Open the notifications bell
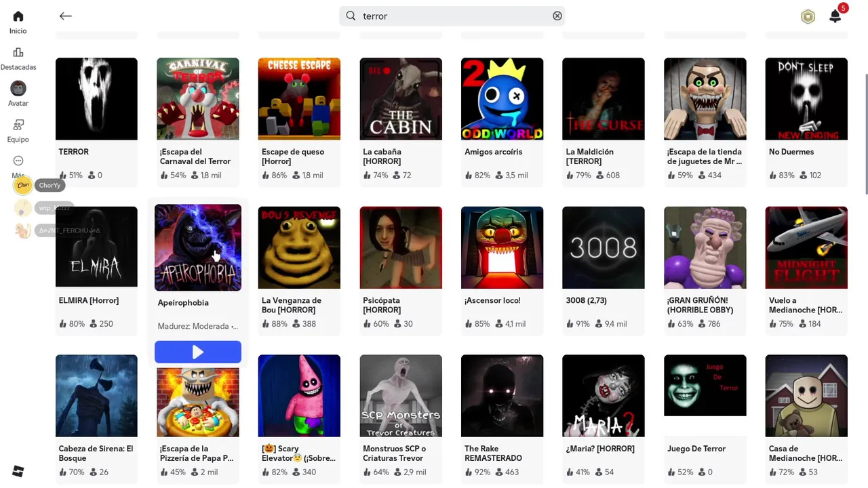This screenshot has height=488, width=868. pos(835,16)
